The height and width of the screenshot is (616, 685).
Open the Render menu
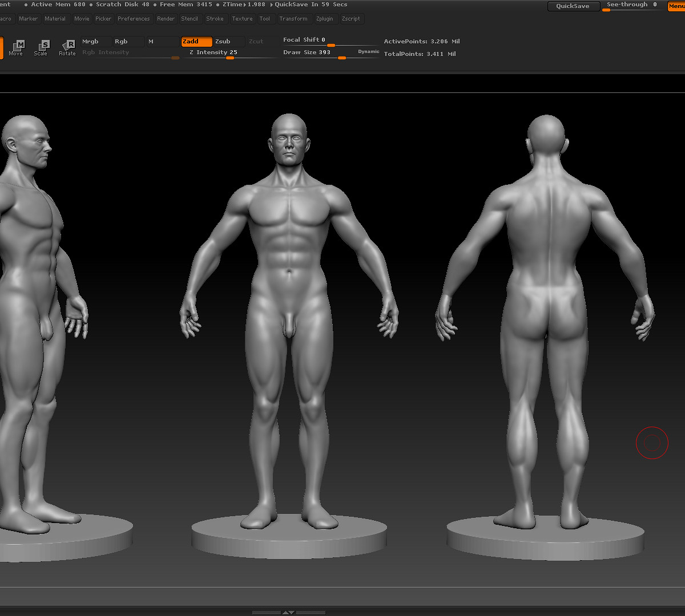(166, 19)
